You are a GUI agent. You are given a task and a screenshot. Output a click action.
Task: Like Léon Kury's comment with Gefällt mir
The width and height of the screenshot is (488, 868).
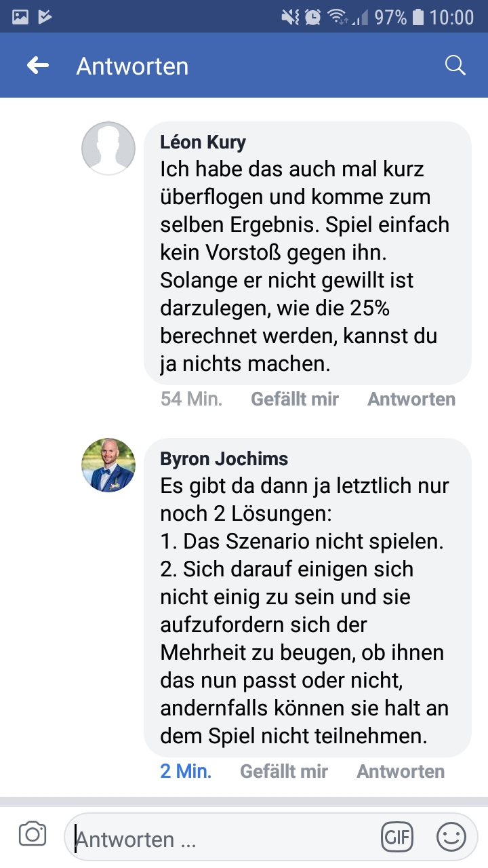(295, 399)
